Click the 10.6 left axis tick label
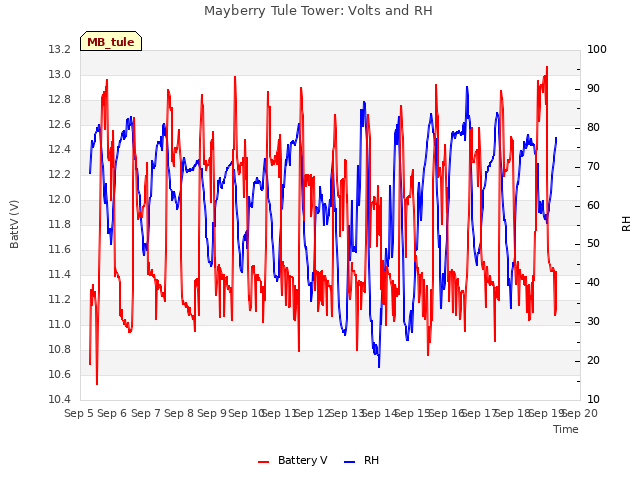The width and height of the screenshot is (640, 480). coord(60,374)
